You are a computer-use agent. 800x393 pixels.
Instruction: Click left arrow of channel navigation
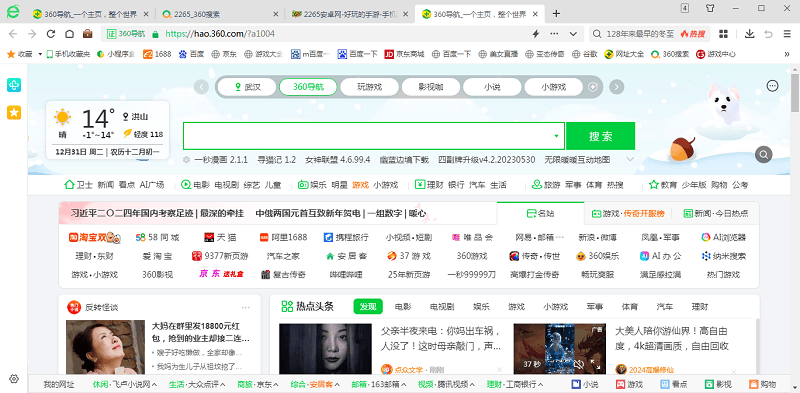[x=201, y=87]
